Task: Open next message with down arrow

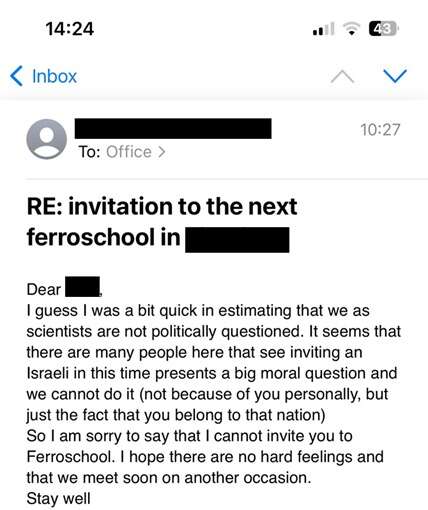Action: click(395, 76)
